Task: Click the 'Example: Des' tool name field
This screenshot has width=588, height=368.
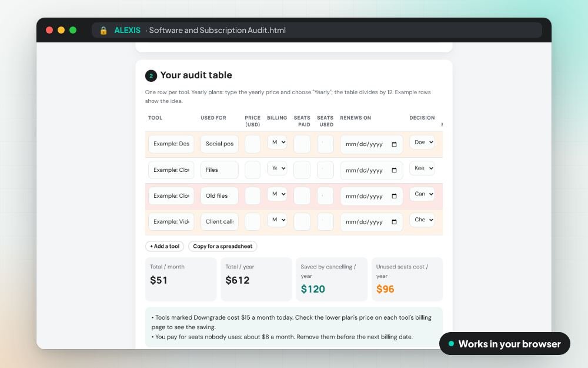Action: 171,144
